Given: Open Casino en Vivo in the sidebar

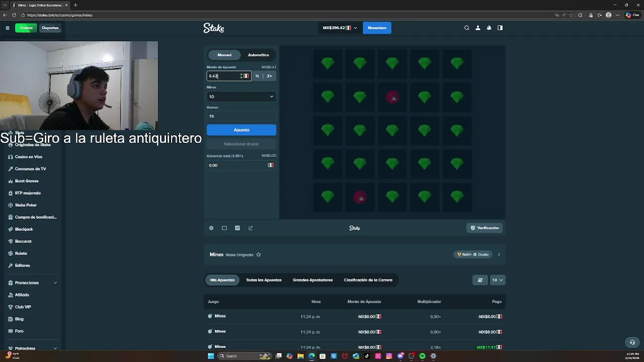Looking at the screenshot, I should click(29, 157).
